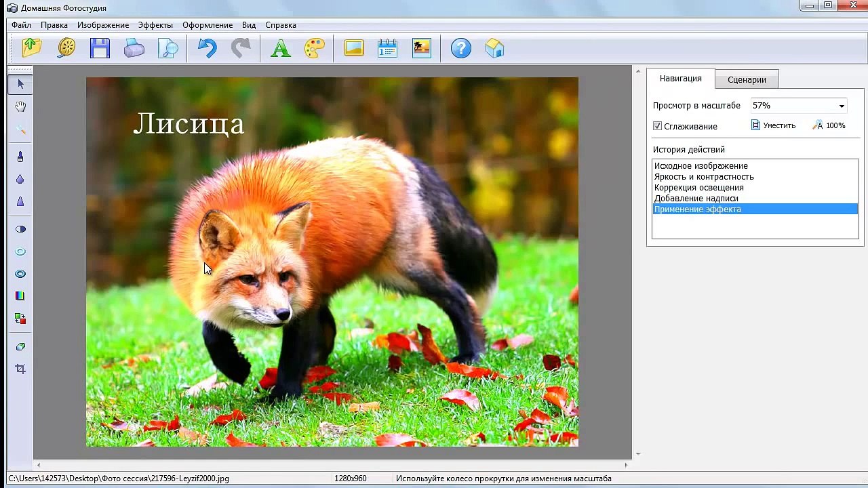Click the open photo folder icon
868x488 pixels.
[x=31, y=48]
